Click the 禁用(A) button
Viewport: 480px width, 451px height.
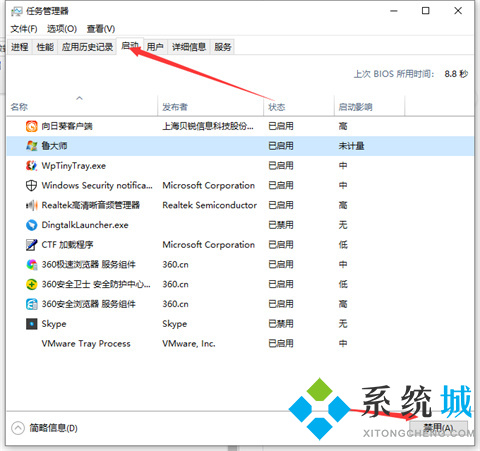click(438, 428)
